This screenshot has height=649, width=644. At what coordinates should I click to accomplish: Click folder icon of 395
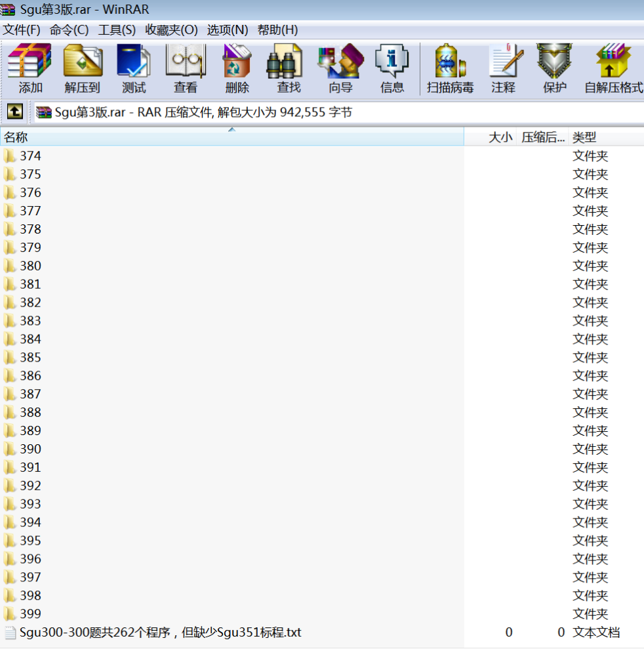click(x=10, y=541)
